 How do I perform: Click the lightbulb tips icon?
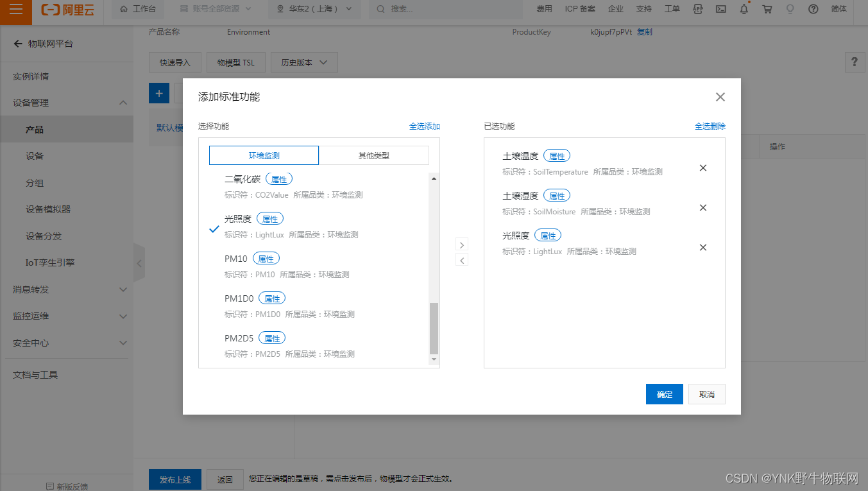(x=790, y=9)
